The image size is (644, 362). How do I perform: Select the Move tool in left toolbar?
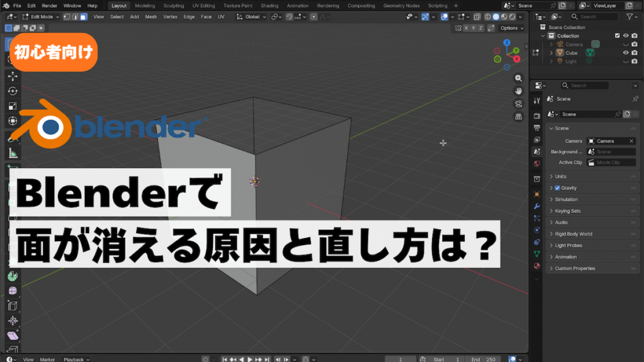click(x=13, y=76)
